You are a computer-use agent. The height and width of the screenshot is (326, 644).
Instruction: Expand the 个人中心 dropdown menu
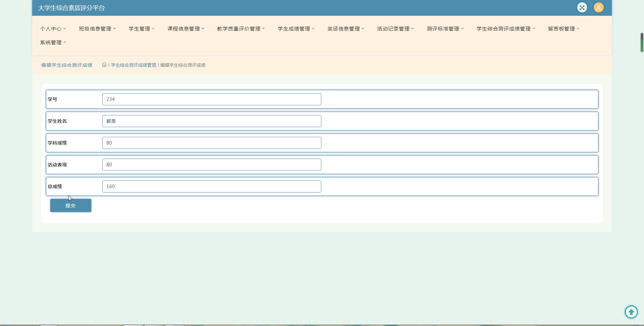[x=53, y=29]
